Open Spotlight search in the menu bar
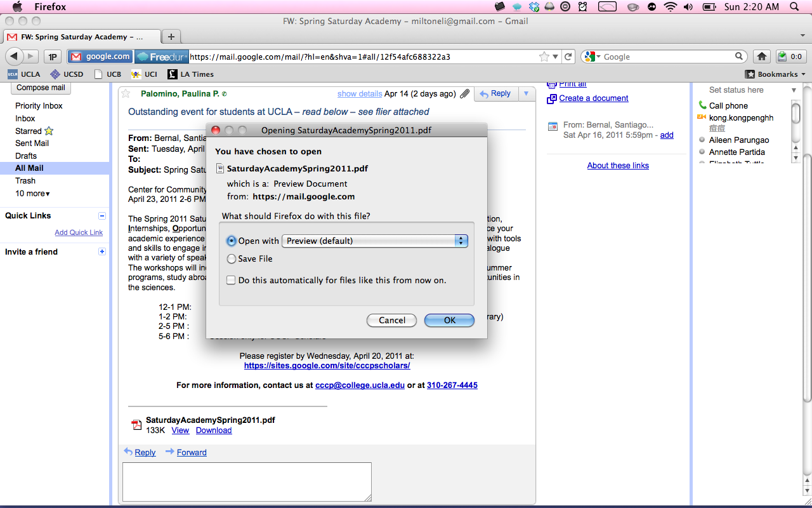The width and height of the screenshot is (812, 508). (794, 7)
